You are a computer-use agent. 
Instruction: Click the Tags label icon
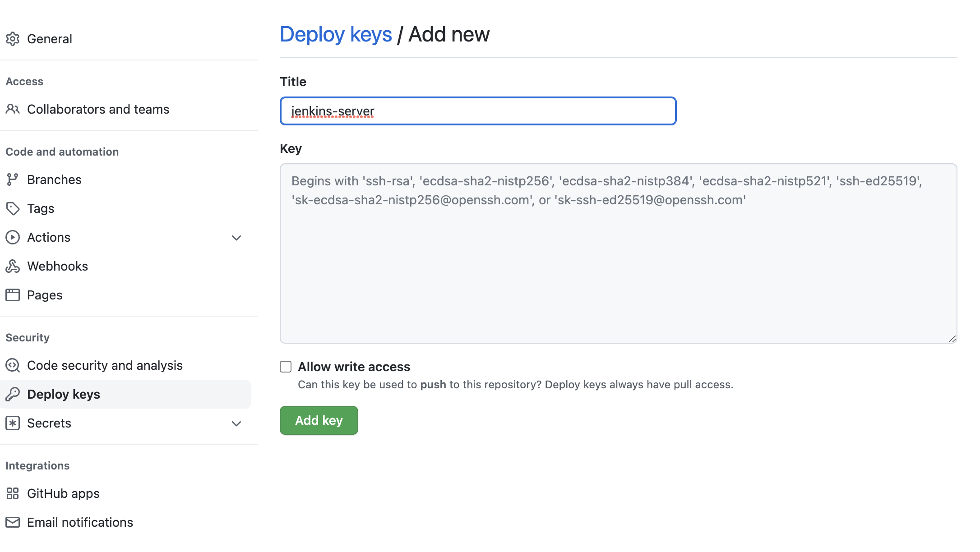click(13, 208)
